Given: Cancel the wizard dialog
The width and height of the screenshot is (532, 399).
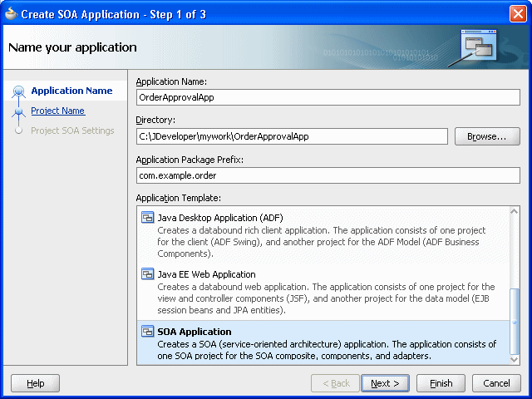Looking at the screenshot, I should [x=496, y=383].
